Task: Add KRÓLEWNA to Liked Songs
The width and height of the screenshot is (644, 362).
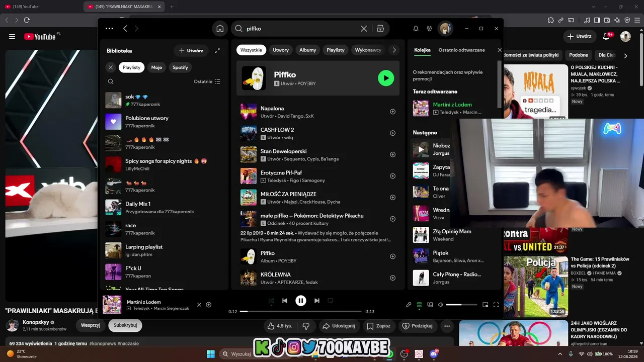Action: (393, 278)
